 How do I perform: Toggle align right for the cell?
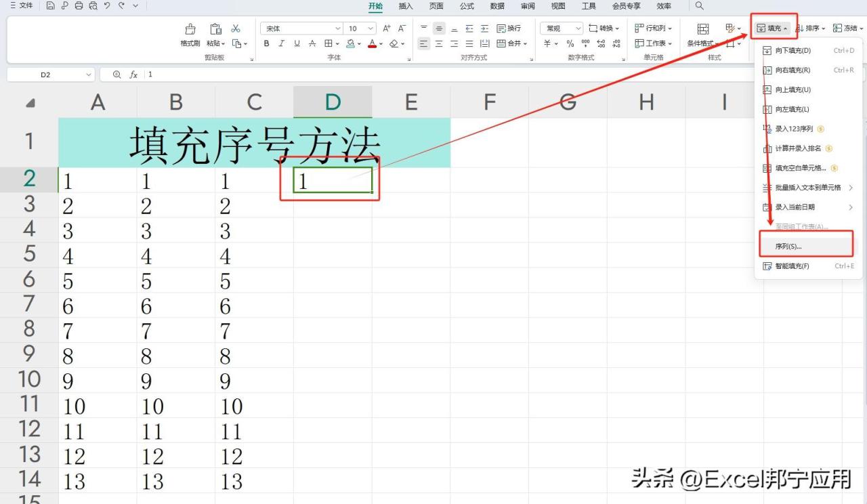(x=454, y=43)
